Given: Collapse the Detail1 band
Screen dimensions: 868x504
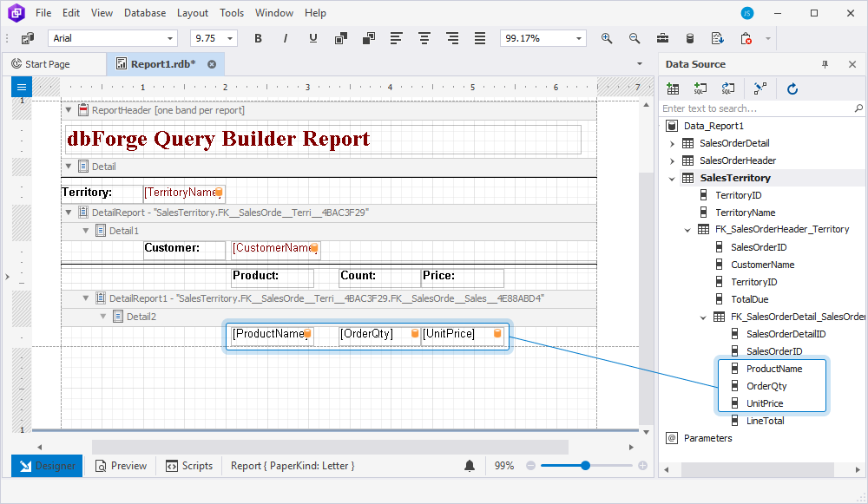Looking at the screenshot, I should click(x=86, y=230).
